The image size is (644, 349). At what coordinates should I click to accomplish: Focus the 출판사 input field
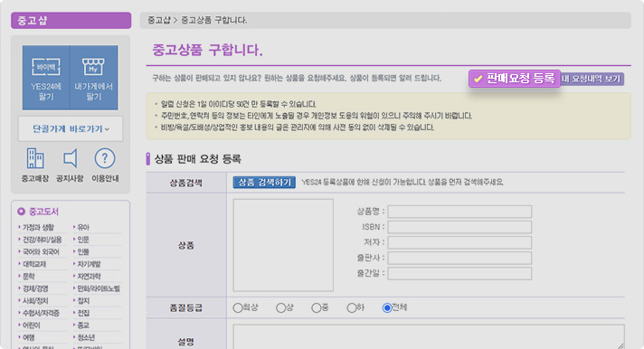pos(459,258)
